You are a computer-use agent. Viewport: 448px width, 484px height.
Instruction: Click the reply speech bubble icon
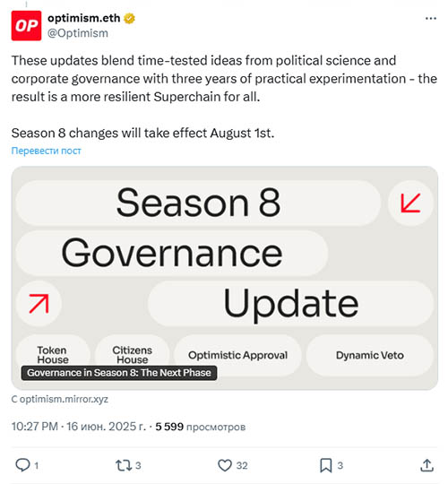22,465
